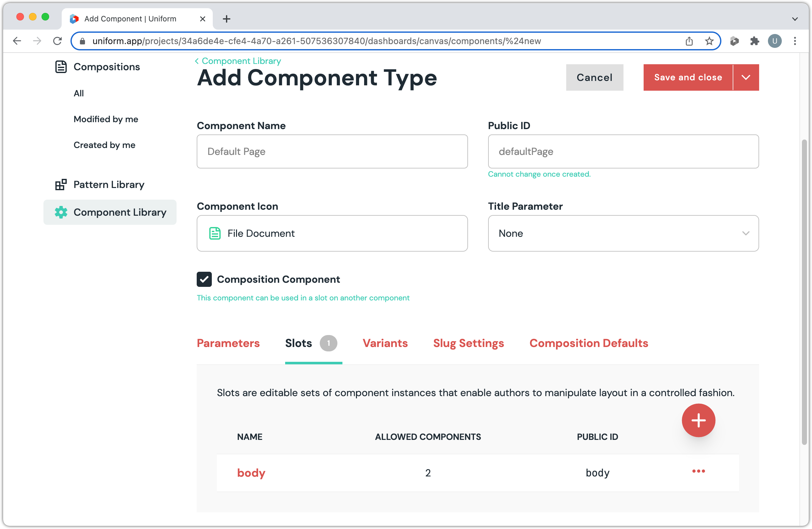
Task: Open the browser extensions puzzle icon
Action: (x=754, y=41)
